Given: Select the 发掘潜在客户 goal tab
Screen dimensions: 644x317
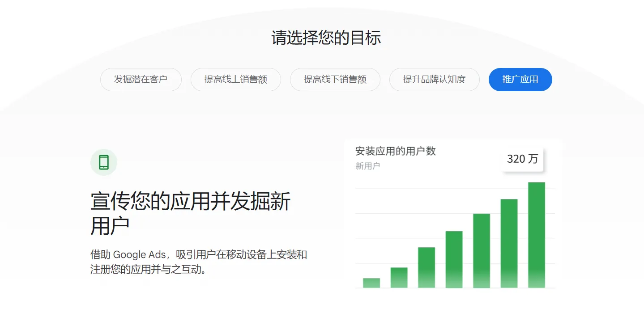Looking at the screenshot, I should [x=141, y=80].
